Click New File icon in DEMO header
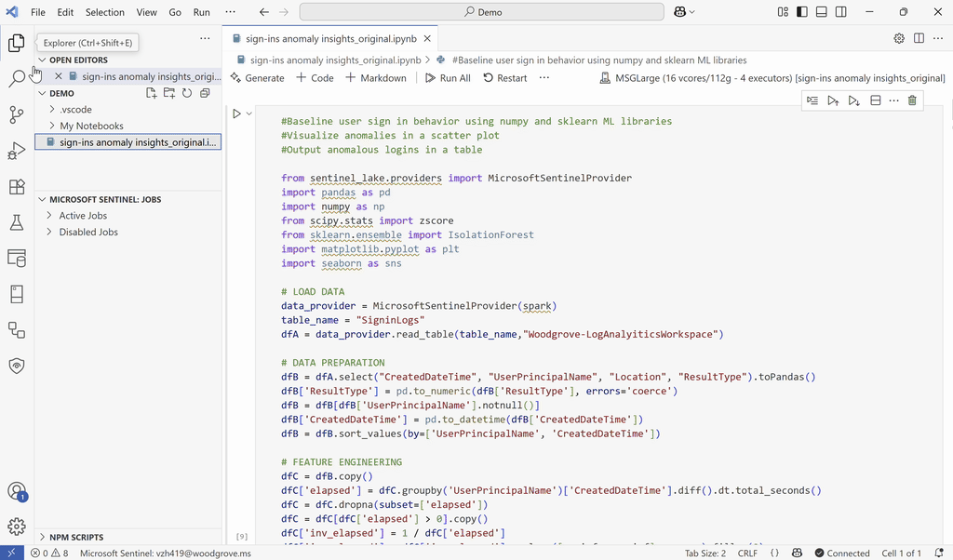This screenshot has height=560, width=953. click(x=152, y=93)
